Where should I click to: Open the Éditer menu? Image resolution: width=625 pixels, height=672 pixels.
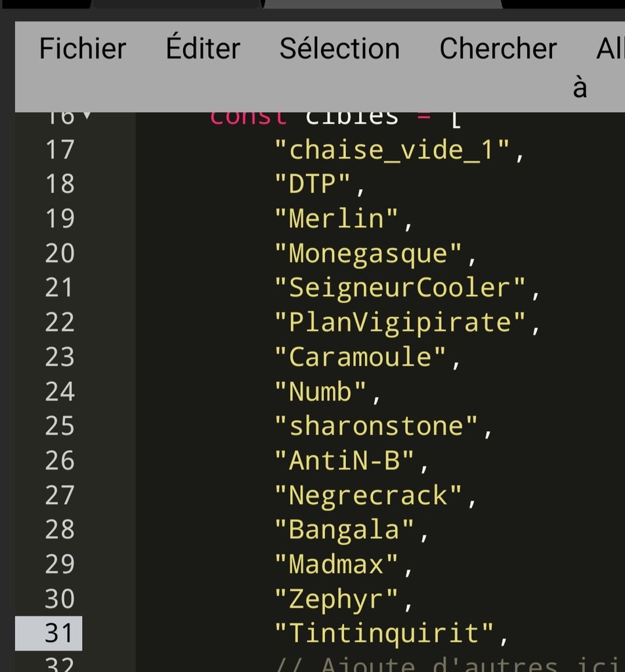click(x=203, y=49)
